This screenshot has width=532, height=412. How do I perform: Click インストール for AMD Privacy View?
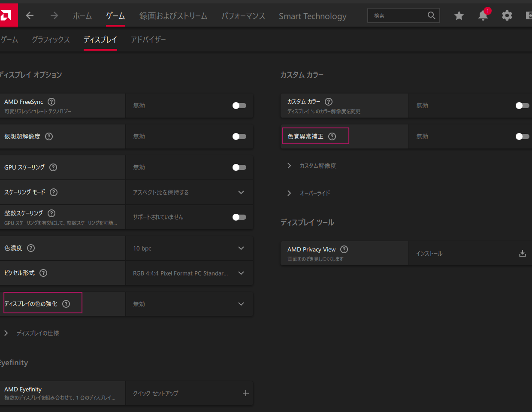429,254
